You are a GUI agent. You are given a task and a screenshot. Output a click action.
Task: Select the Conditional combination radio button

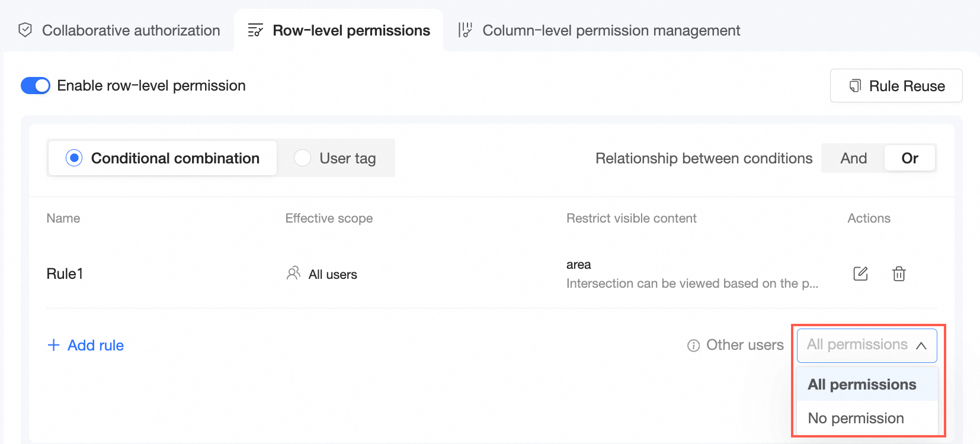pos(74,158)
